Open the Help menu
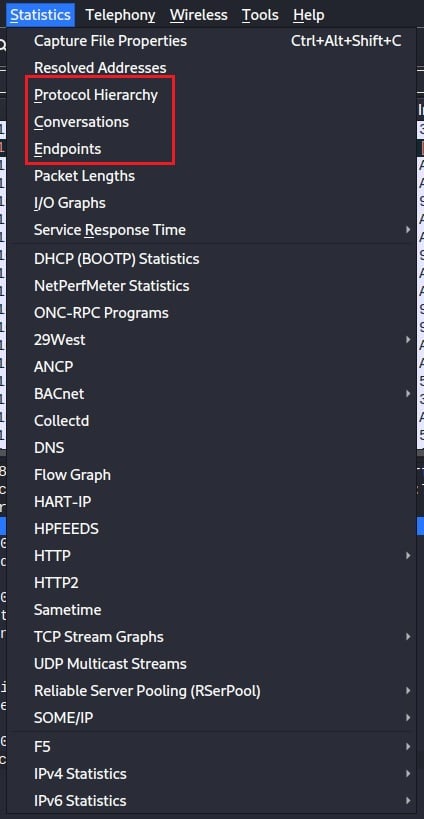The image size is (424, 819). (309, 15)
